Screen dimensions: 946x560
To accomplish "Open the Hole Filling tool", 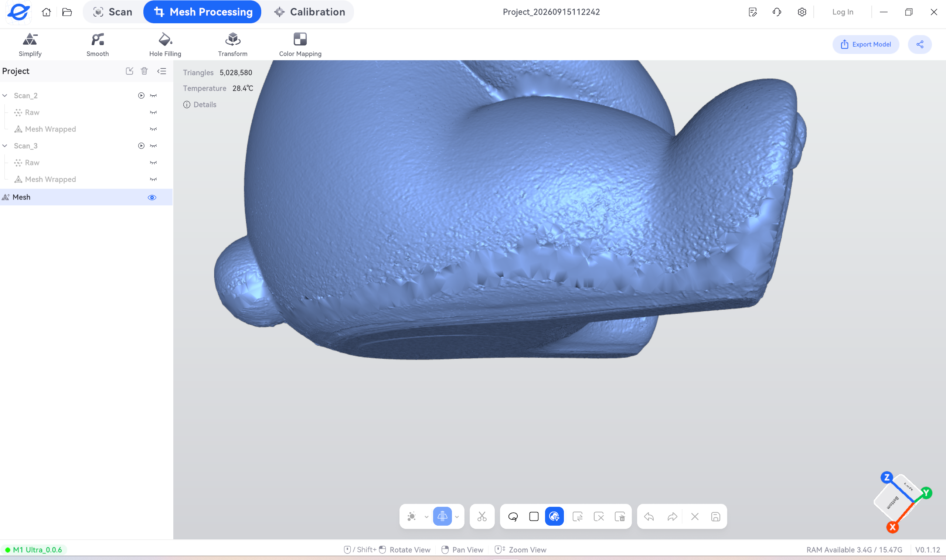I will point(165,45).
